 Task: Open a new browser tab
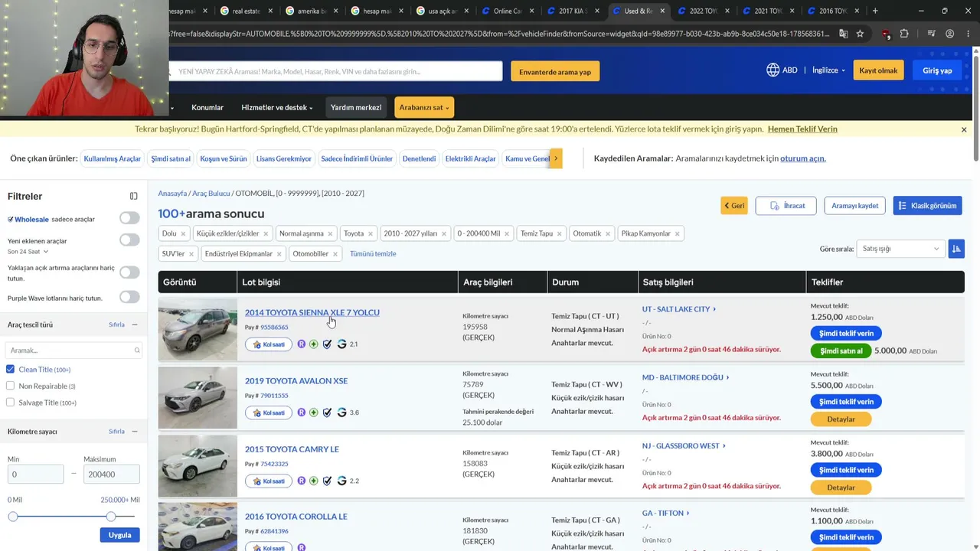875,11
